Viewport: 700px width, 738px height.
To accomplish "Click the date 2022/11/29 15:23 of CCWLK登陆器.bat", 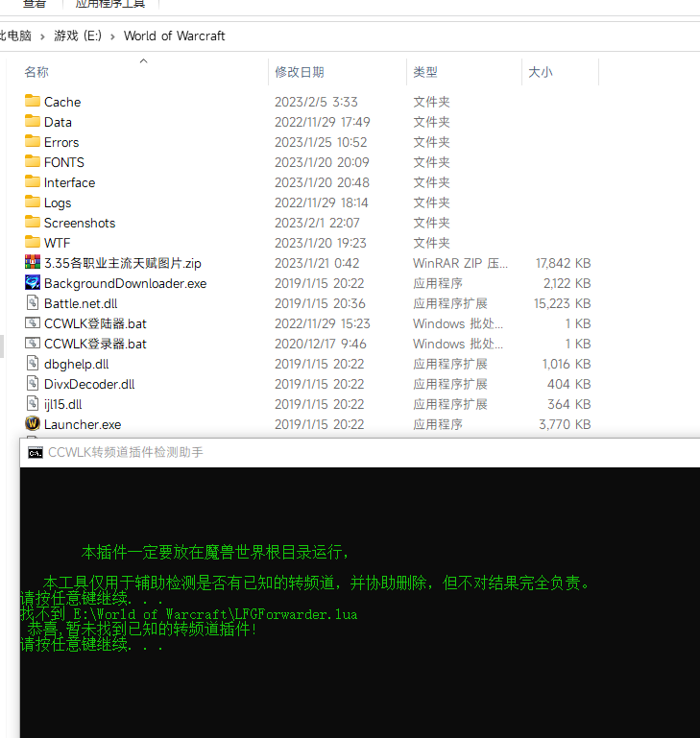I will click(323, 323).
